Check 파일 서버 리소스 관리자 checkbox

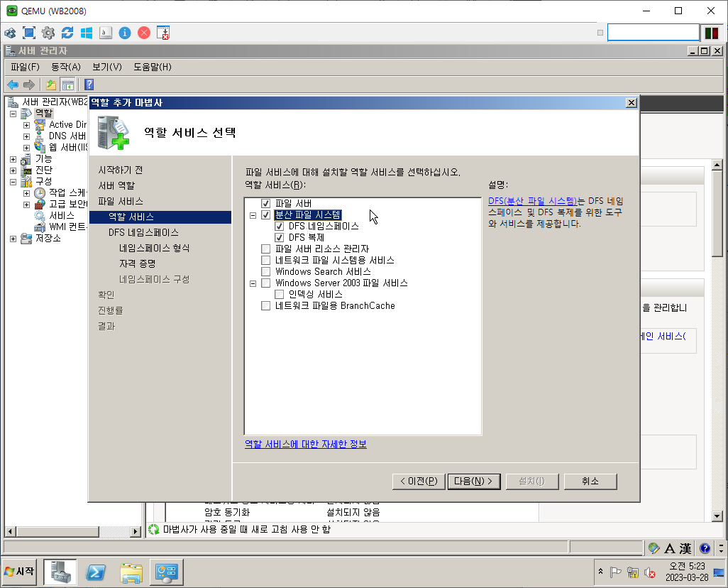coord(266,249)
